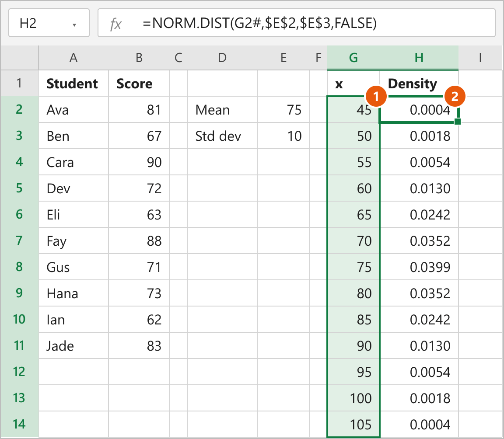Select Ava's score 81

[x=139, y=109]
